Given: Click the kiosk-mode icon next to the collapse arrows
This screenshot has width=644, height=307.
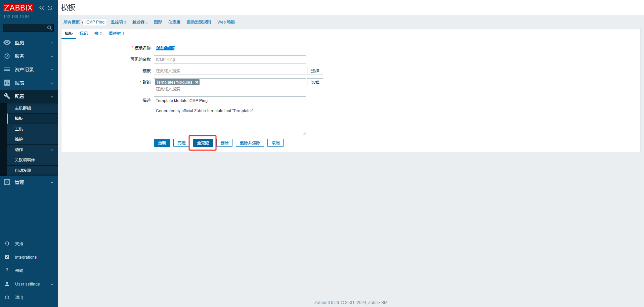Looking at the screenshot, I should [50, 8].
